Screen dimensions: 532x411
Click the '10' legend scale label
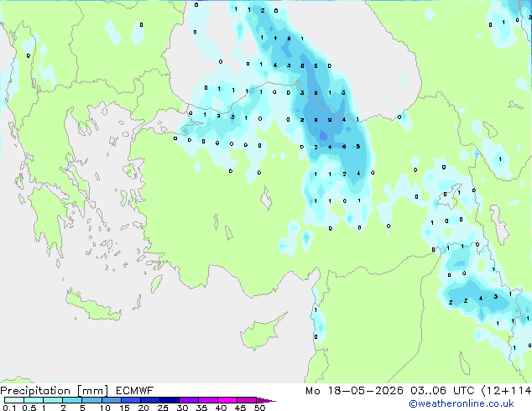pos(105,408)
